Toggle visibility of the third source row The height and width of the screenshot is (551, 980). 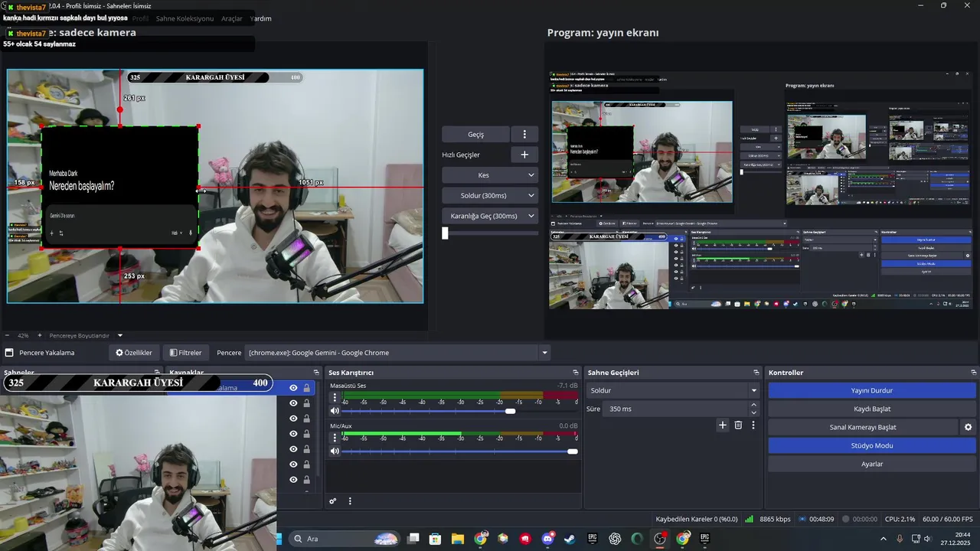pos(293,419)
